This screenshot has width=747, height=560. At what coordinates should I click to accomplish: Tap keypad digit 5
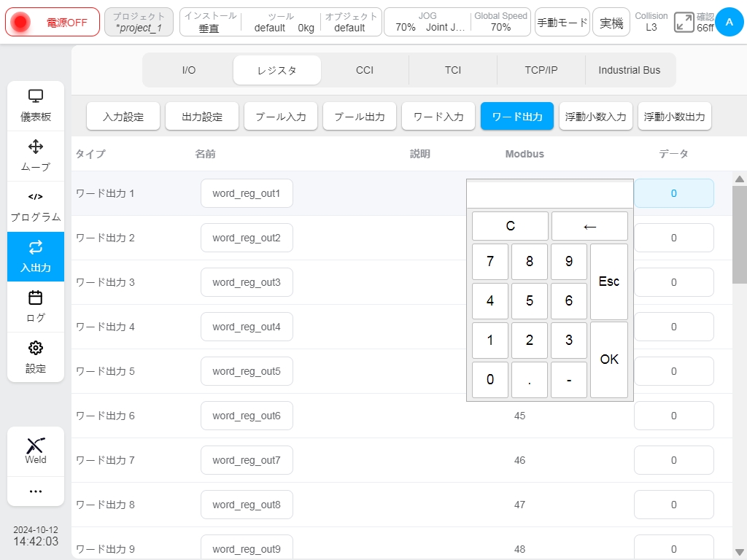tap(530, 301)
